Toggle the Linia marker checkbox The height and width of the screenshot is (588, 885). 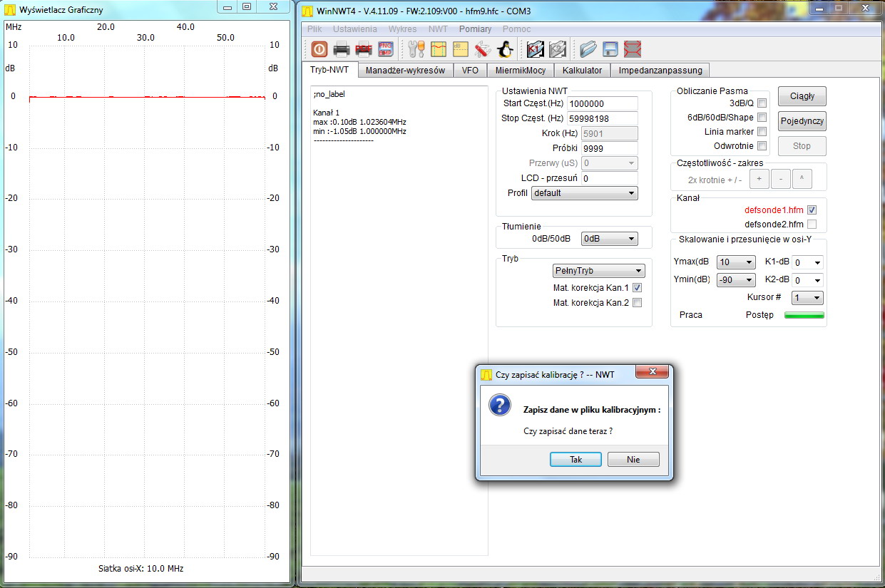coord(762,132)
